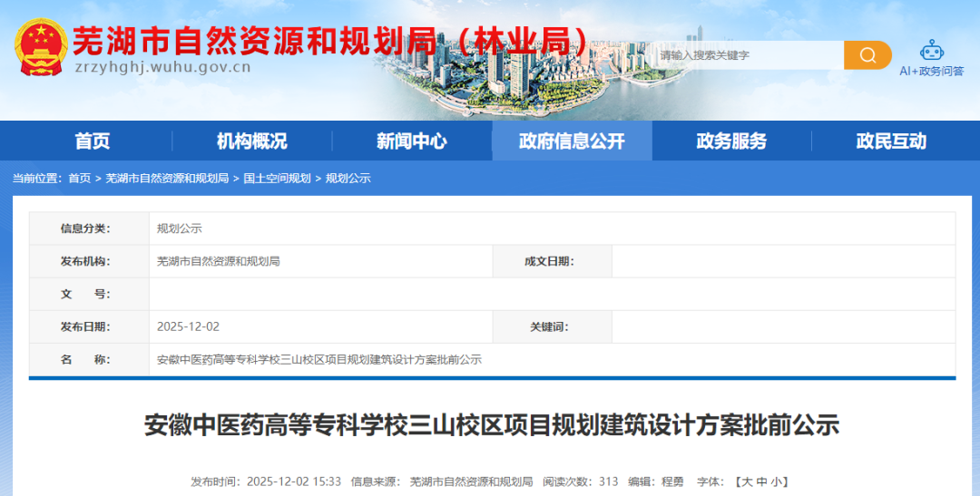The image size is (980, 496).
Task: Open the 机构概况 navigation tab
Action: 252,141
